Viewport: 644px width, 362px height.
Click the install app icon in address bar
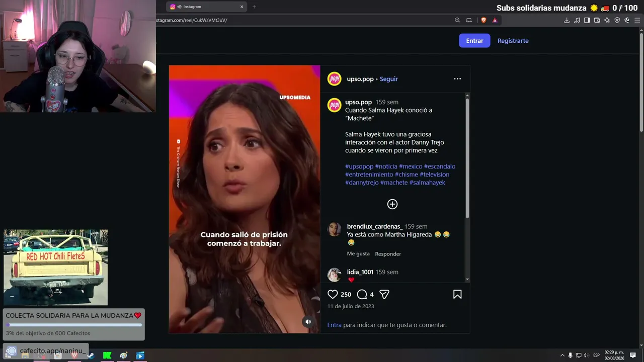pos(469,20)
